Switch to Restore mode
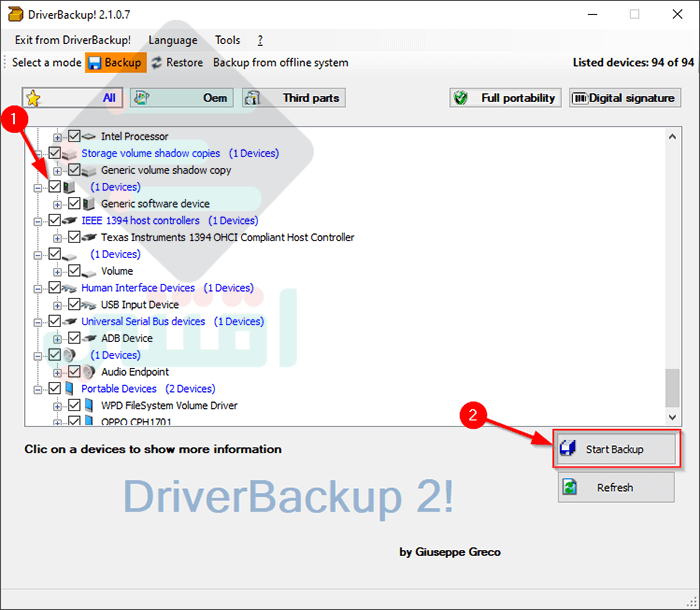This screenshot has width=700, height=610. (177, 63)
